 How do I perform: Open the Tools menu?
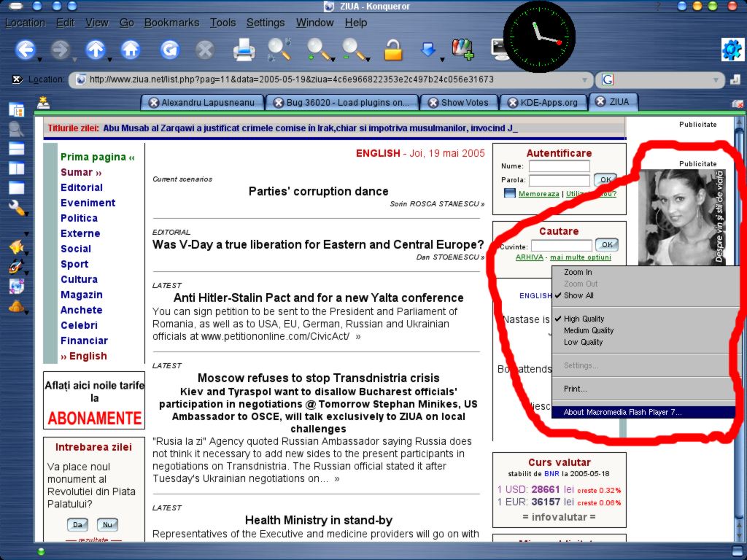pyautogui.click(x=223, y=23)
